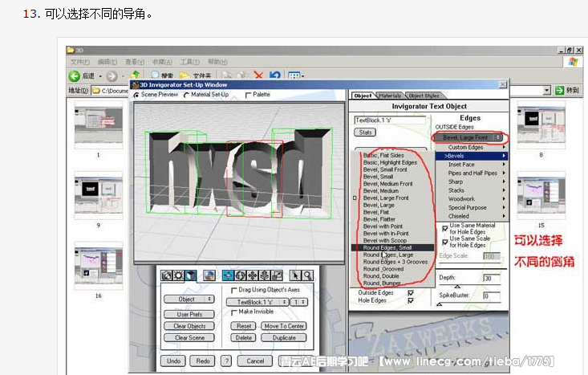Open the TextBlock.1 's' selector dropdown
Viewport: 588px width, 375px height.
(258, 302)
